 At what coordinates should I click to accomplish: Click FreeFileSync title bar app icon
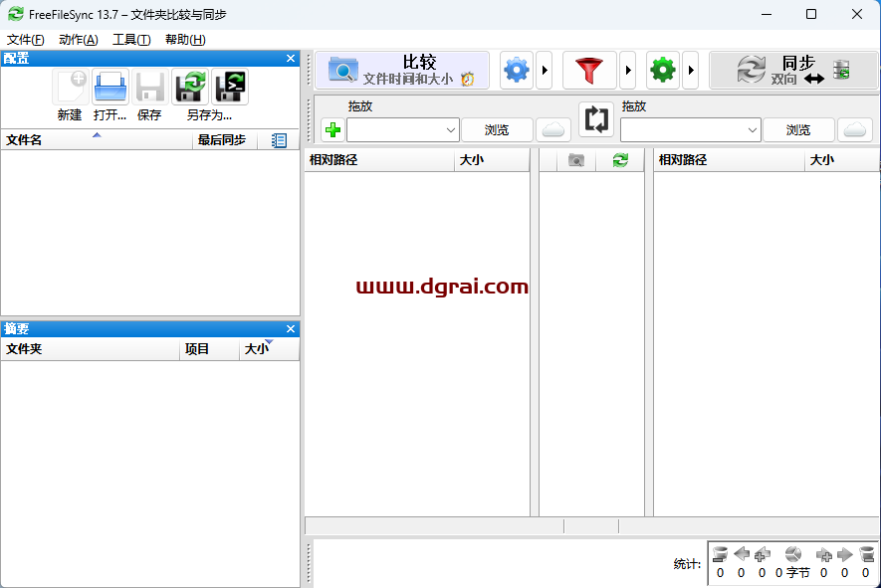click(x=16, y=14)
